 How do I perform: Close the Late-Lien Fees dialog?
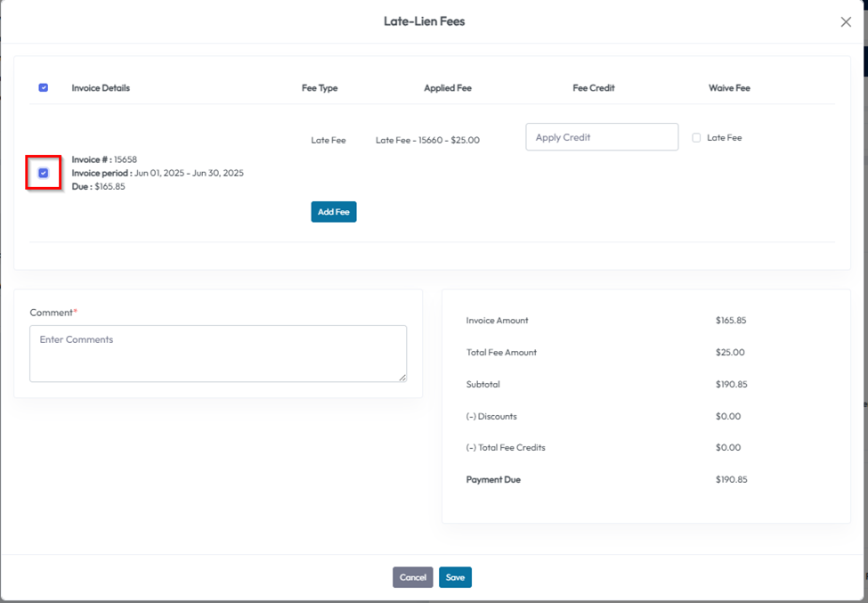point(846,22)
